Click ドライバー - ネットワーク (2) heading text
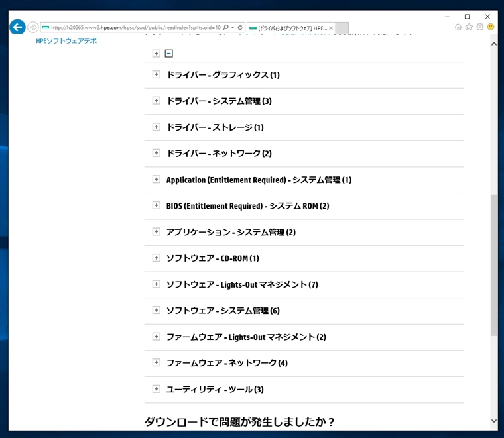This screenshot has width=504, height=438. coord(219,154)
